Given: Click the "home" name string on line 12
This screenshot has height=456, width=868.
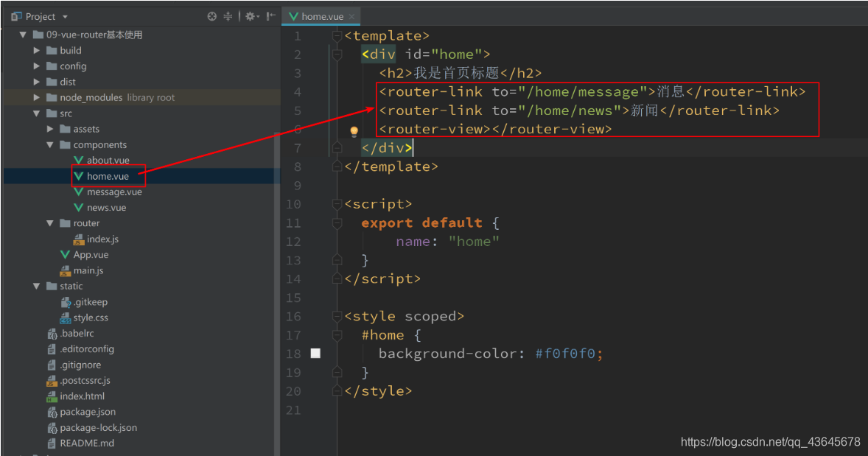Looking at the screenshot, I should click(x=474, y=242).
